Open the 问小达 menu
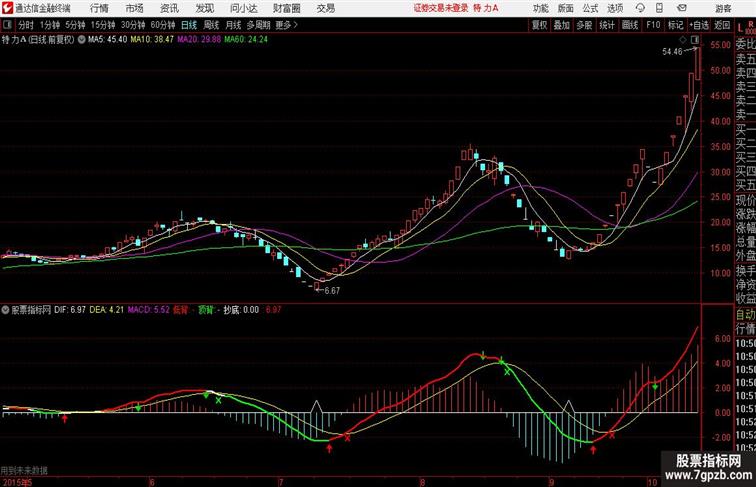 pos(244,8)
